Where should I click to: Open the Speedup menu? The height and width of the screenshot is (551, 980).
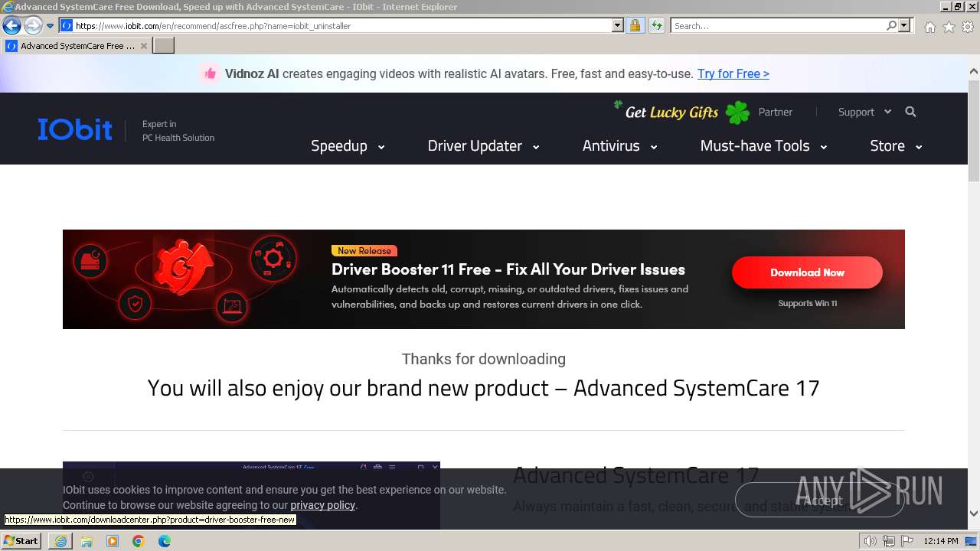(348, 146)
